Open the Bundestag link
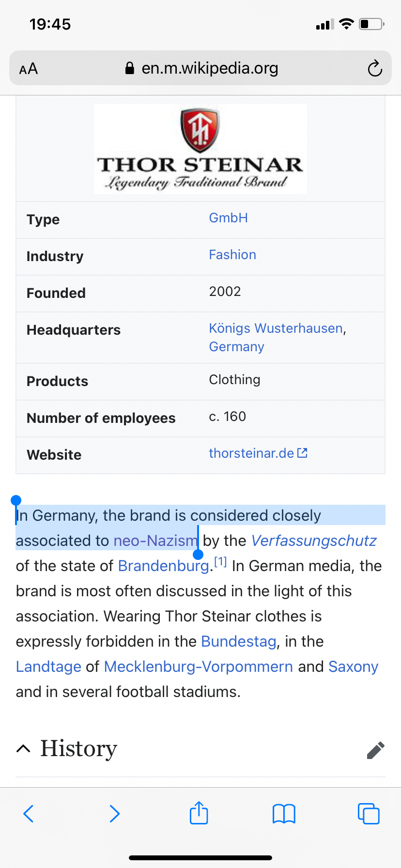This screenshot has height=868, width=401. click(238, 641)
